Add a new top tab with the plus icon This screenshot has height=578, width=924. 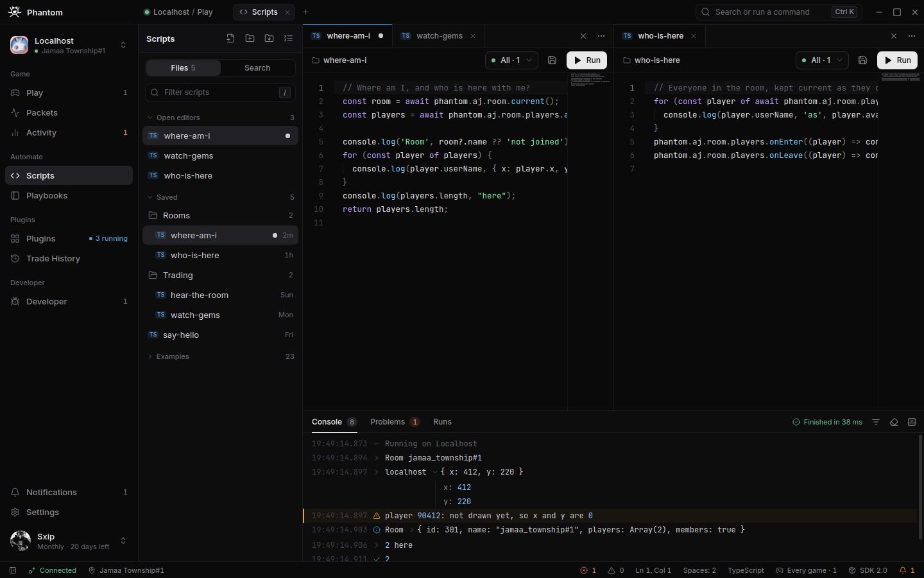(305, 12)
